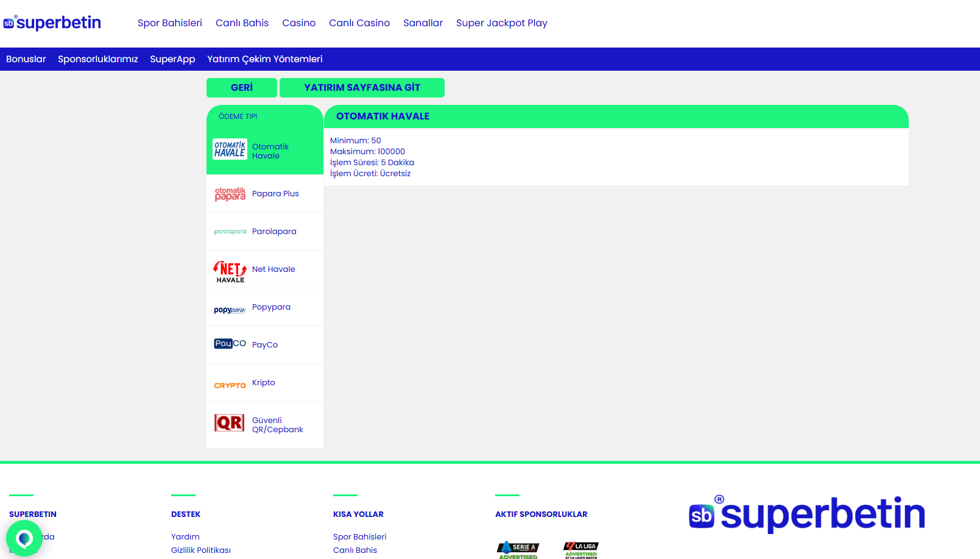Image resolution: width=980 pixels, height=559 pixels.
Task: Click the Net Havale logo icon
Action: pos(230,272)
